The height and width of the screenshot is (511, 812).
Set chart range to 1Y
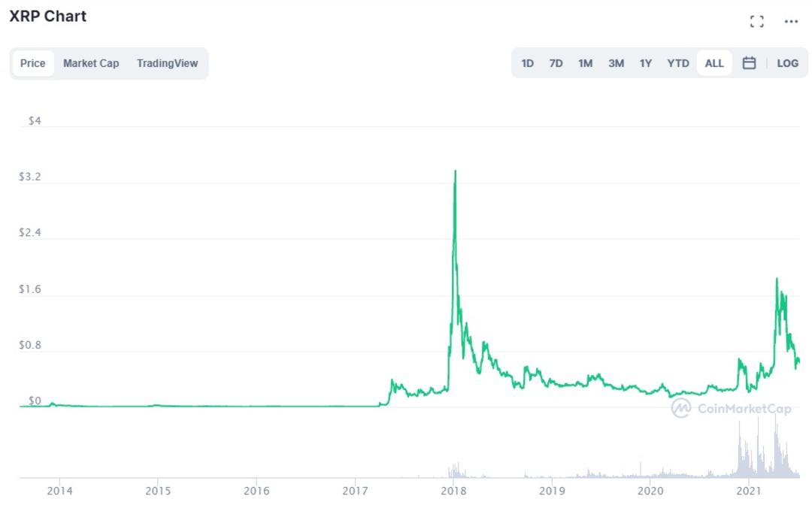[645, 63]
